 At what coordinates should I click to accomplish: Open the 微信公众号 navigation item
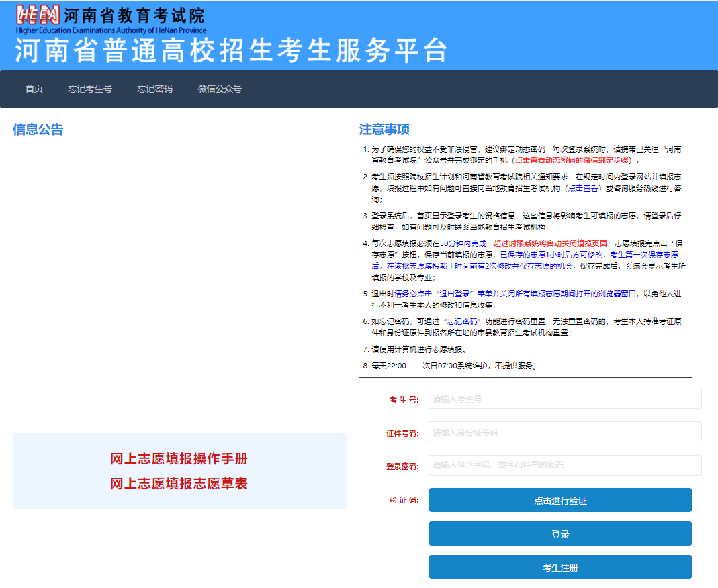tap(220, 89)
